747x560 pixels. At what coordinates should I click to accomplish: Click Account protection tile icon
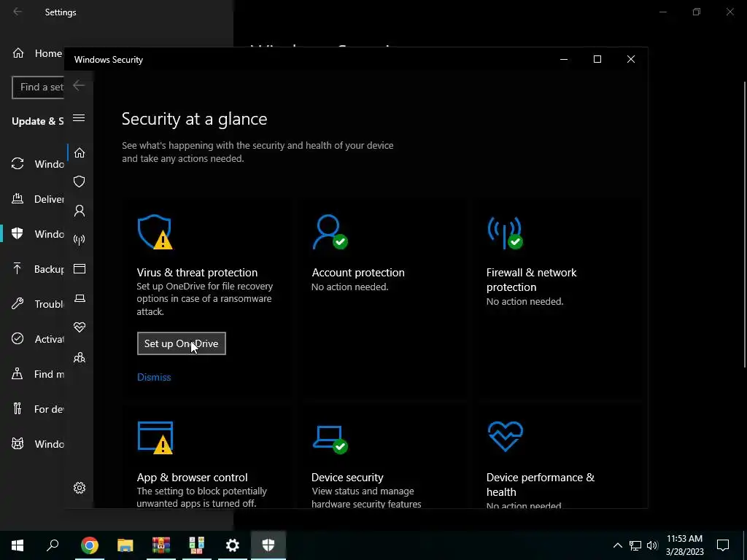pos(330,232)
